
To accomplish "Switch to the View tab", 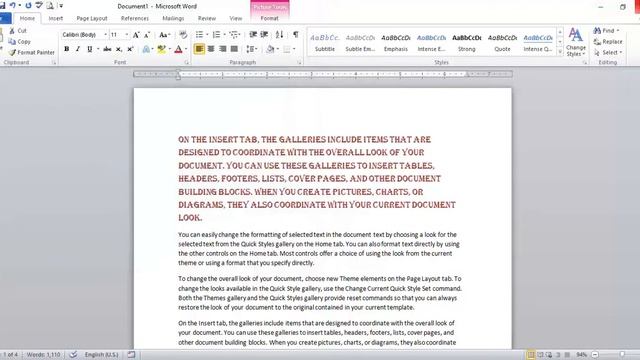I will point(236,18).
